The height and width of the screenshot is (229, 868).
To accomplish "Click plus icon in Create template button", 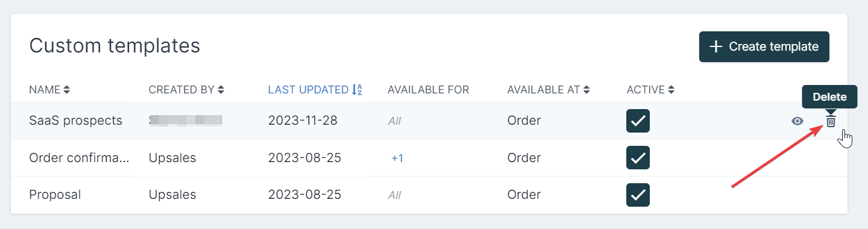I will [716, 47].
